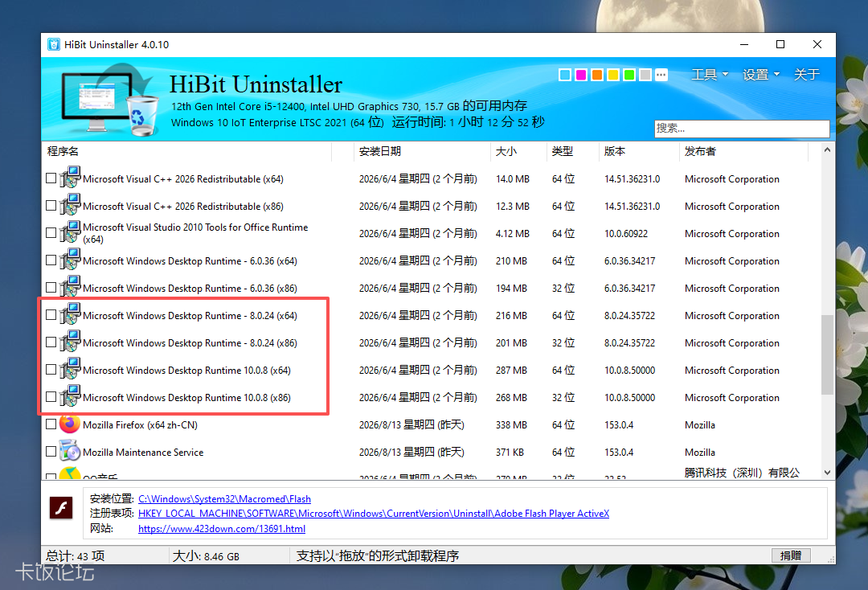Tick Desktop Runtime 8.0.24 (x64) checkbox

coord(51,315)
